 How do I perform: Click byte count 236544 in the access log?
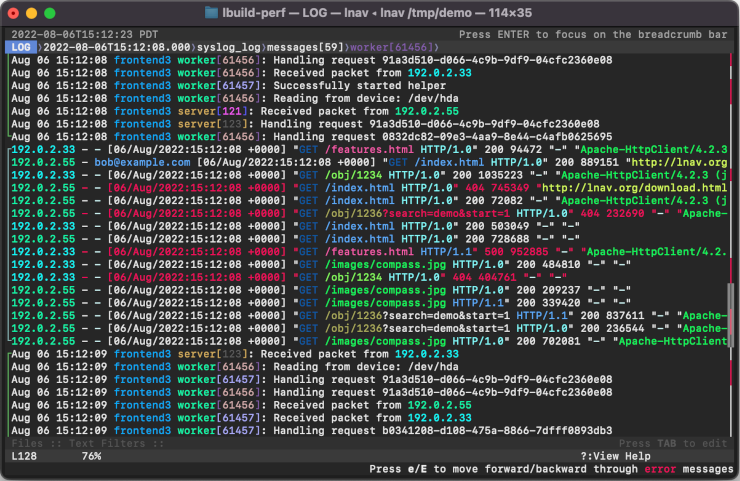click(625, 329)
